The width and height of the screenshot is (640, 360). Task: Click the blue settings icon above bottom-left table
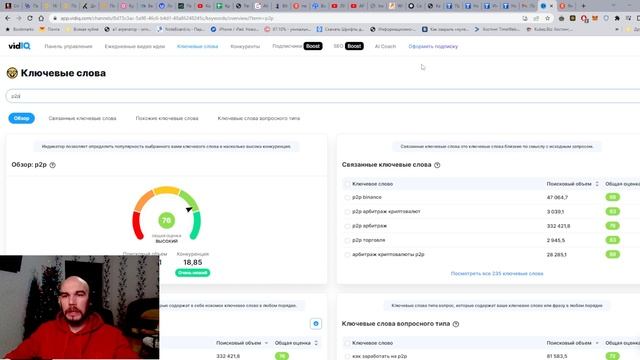316,324
